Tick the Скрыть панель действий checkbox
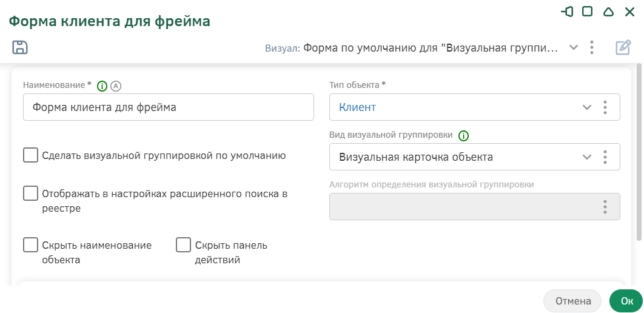This screenshot has width=644, height=313. click(184, 245)
